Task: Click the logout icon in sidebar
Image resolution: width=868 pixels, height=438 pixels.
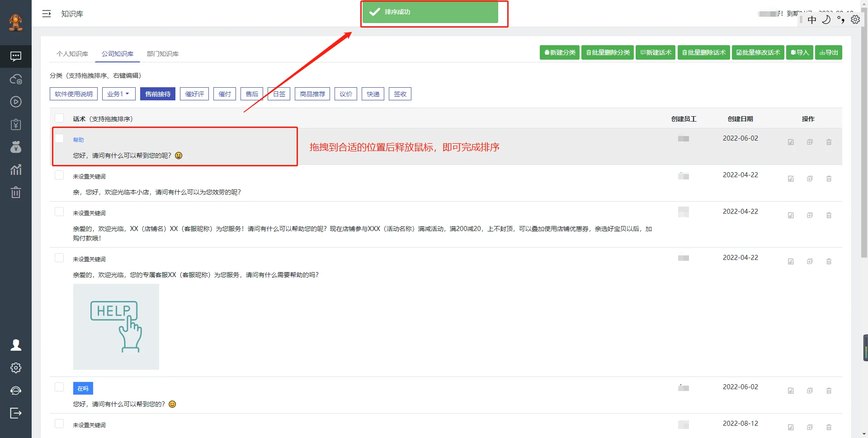Action: coord(16,413)
